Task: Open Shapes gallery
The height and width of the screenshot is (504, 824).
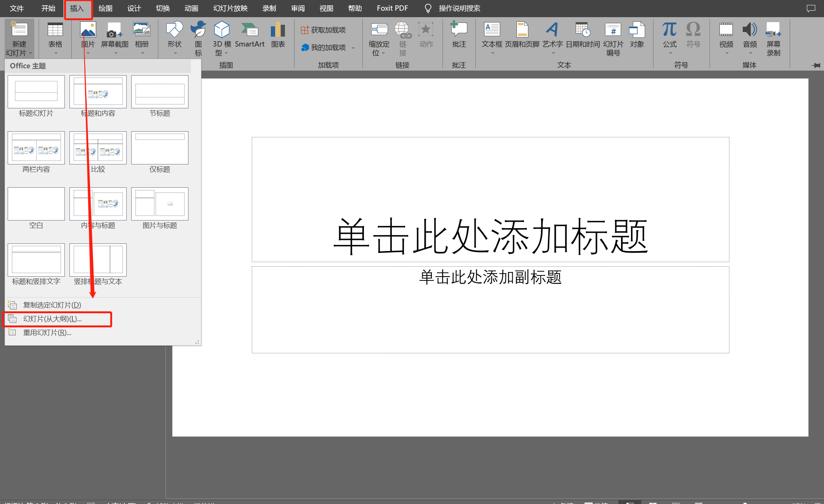Action: tap(175, 38)
